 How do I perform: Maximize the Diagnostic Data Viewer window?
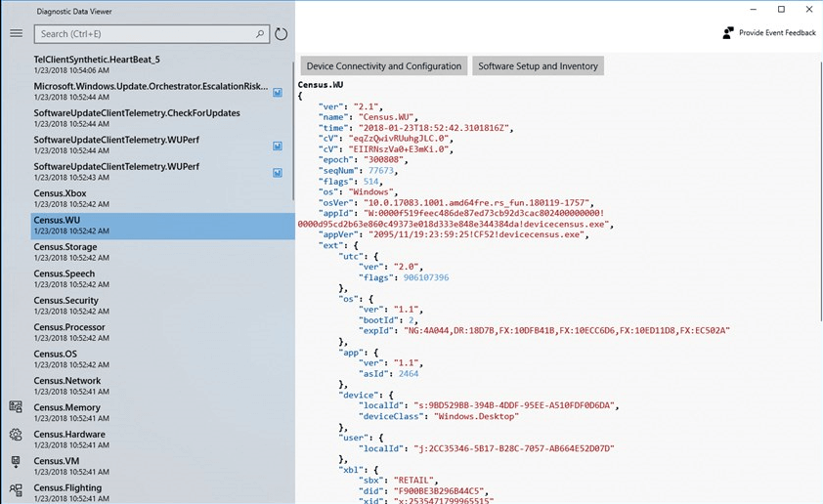[x=781, y=10]
